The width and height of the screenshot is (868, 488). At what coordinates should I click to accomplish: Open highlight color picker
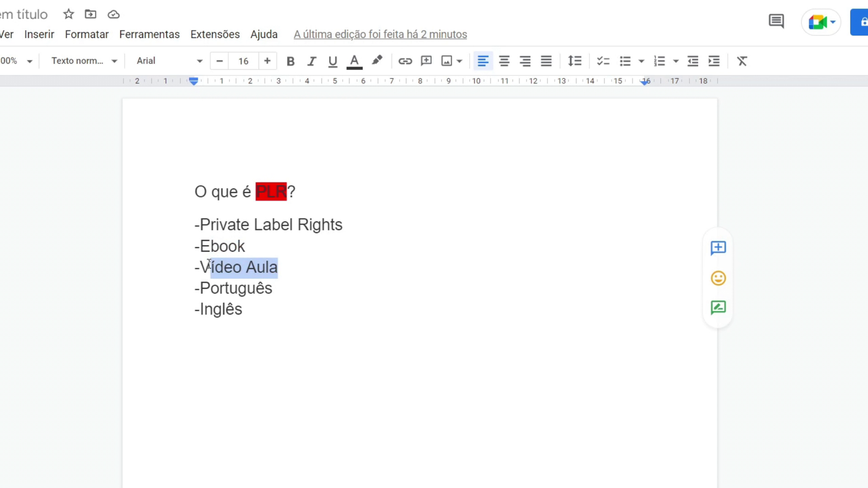pos(377,61)
